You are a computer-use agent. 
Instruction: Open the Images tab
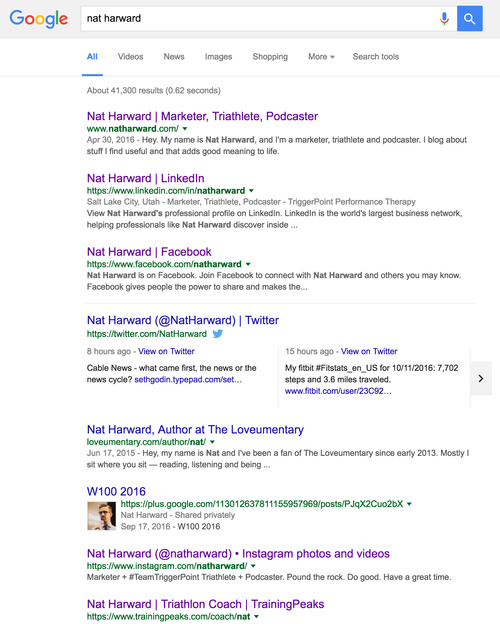point(218,57)
